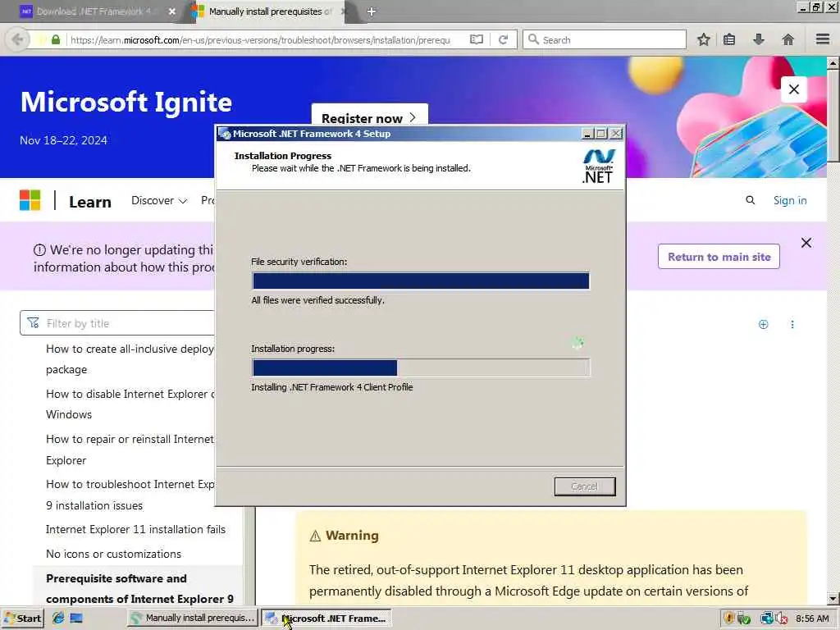Open the browser hamburger menu
Viewport: 840px width, 630px height.
pyautogui.click(x=823, y=39)
